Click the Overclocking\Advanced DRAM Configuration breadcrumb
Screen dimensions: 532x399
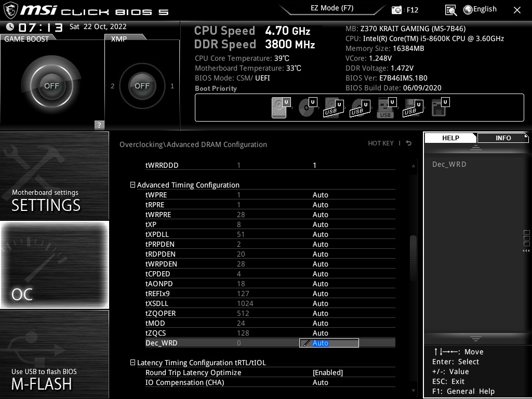pos(193,144)
